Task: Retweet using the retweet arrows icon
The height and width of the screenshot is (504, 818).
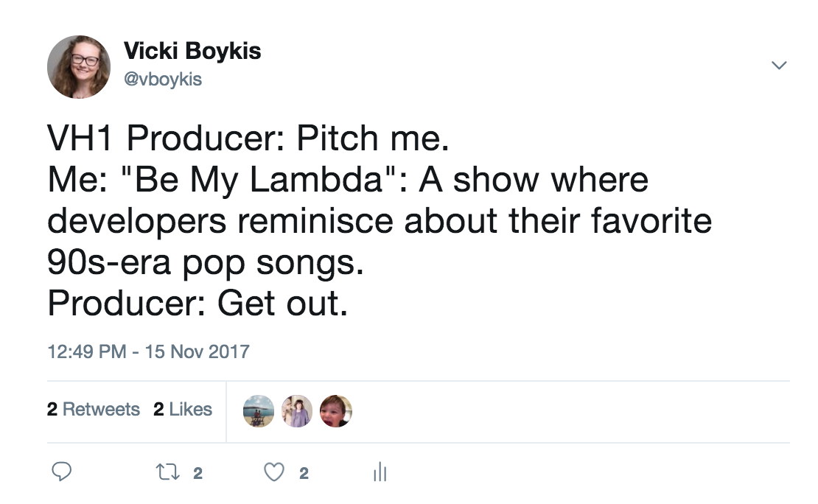Action: click(x=168, y=472)
